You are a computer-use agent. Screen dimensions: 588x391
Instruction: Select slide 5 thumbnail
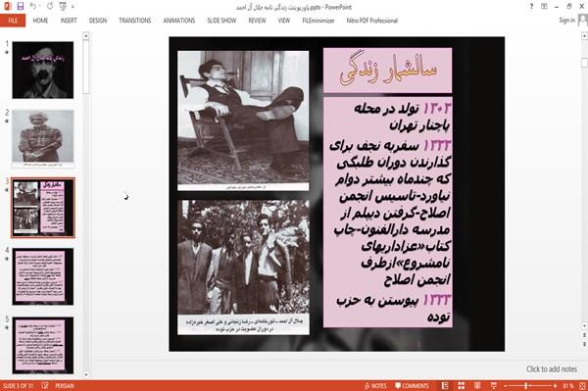pos(43,345)
